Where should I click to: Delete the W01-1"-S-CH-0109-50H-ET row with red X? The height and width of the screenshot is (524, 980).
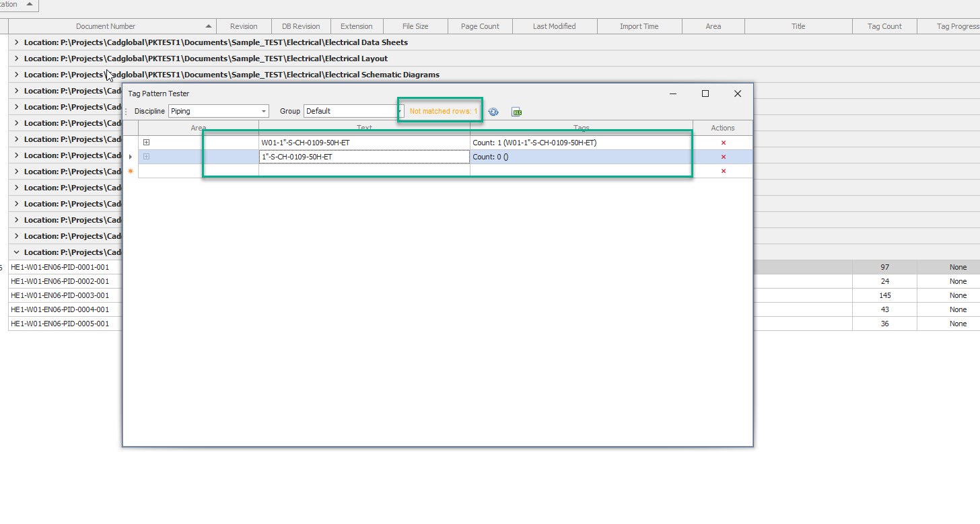[724, 143]
